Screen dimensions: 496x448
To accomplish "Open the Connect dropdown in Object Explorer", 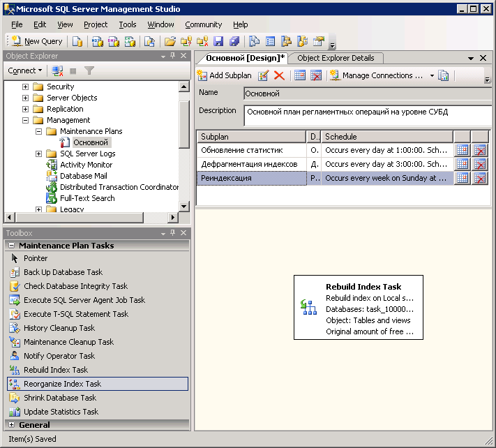I will pos(25,70).
